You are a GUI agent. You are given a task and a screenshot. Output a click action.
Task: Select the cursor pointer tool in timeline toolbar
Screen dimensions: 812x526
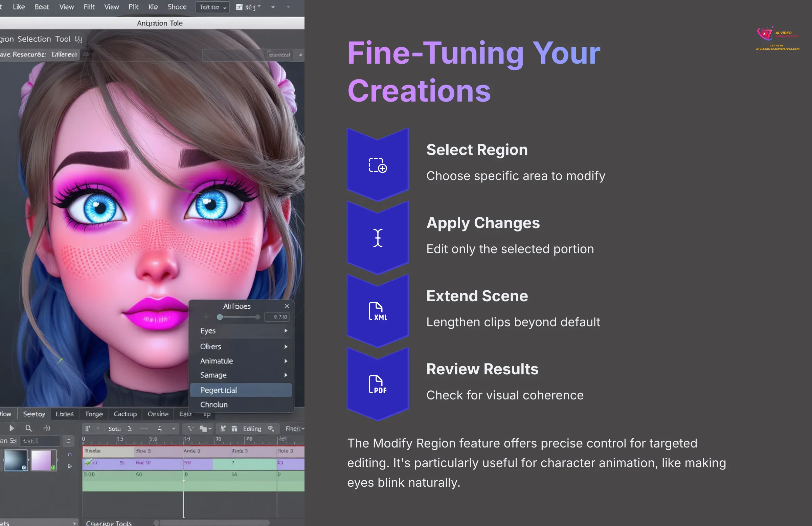click(x=190, y=429)
